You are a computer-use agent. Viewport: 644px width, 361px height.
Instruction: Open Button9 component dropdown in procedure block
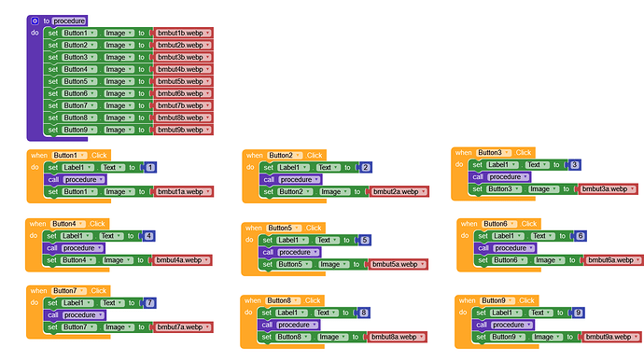(79, 130)
